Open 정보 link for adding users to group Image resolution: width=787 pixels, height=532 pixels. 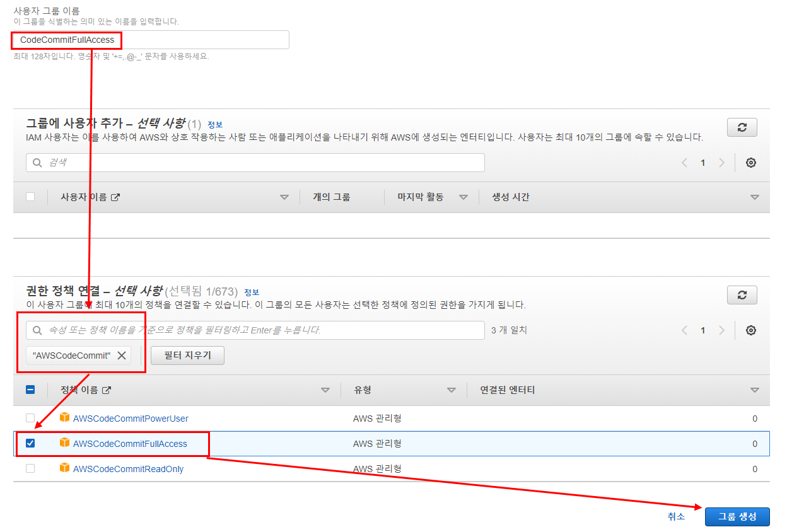[215, 124]
